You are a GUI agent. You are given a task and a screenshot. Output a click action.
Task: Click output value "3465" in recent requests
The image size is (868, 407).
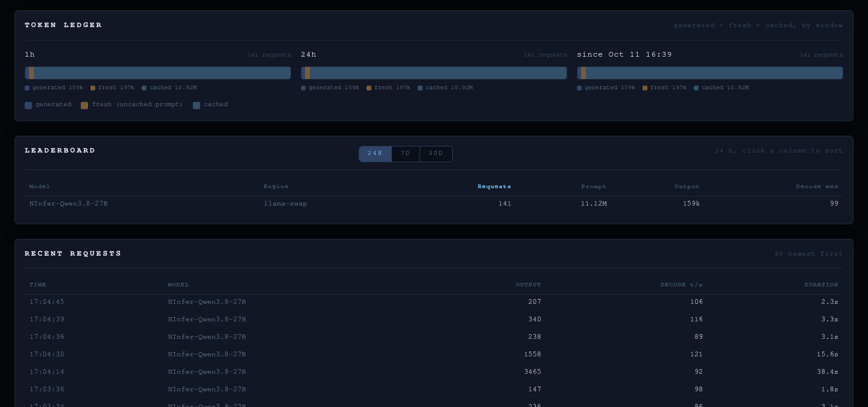pos(533,372)
